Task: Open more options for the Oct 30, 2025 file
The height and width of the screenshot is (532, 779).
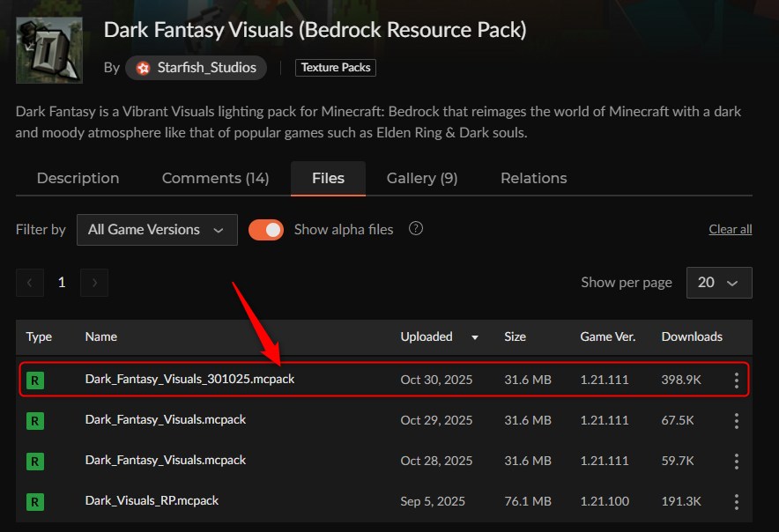Action: [737, 381]
